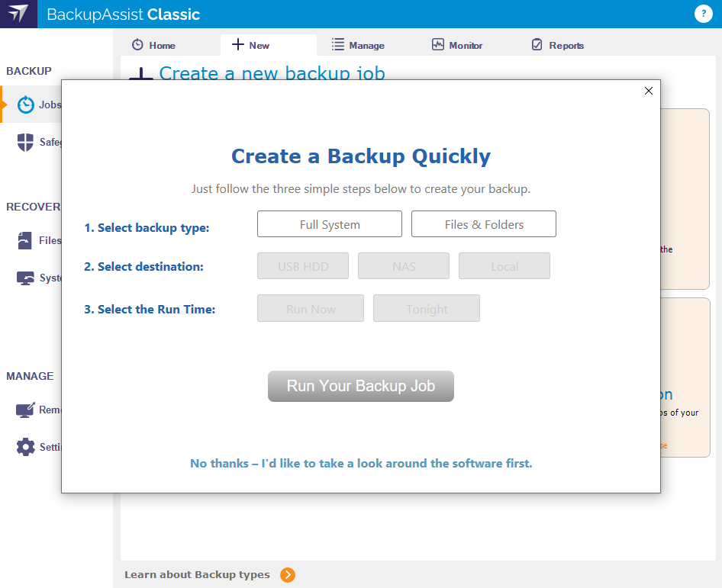722x588 pixels.
Task: Select USB HDD destination
Action: [x=303, y=266]
